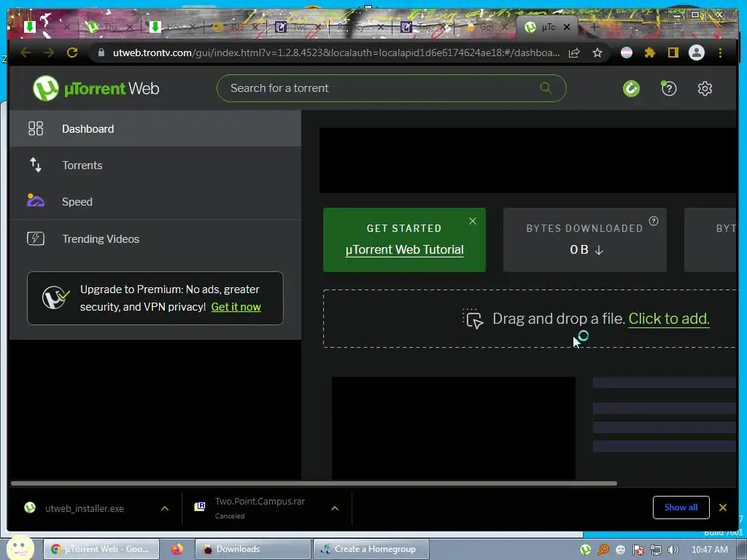Open the µTorrent Web Tutorial link
This screenshot has width=747, height=560.
pyautogui.click(x=404, y=249)
